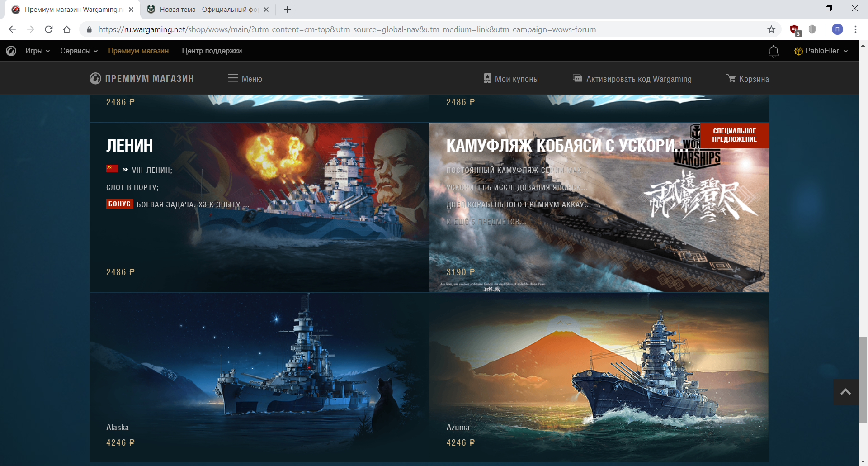Viewport: 868px width, 466px height.
Task: Bookmark this page with the star icon
Action: (771, 29)
